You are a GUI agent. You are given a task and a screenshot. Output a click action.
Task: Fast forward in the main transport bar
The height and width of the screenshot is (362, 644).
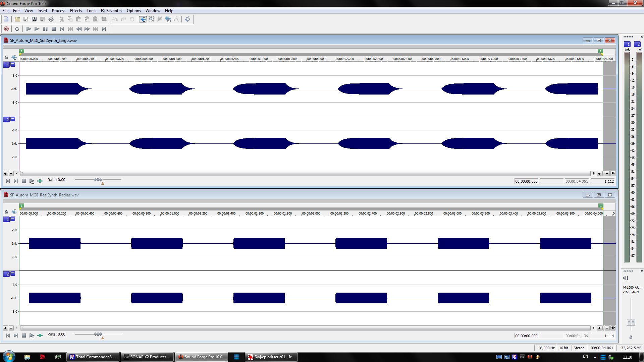tap(87, 29)
